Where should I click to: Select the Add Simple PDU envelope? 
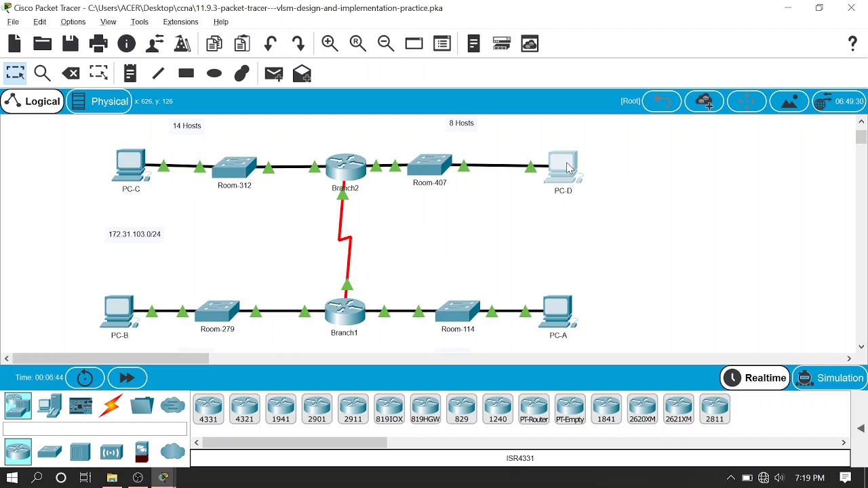coord(274,73)
